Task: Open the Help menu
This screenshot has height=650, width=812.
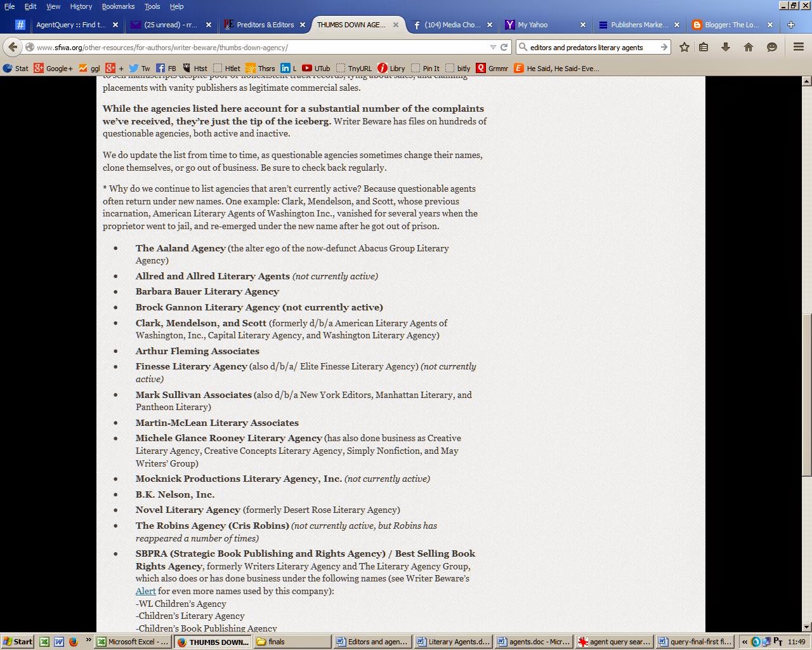Action: click(176, 6)
